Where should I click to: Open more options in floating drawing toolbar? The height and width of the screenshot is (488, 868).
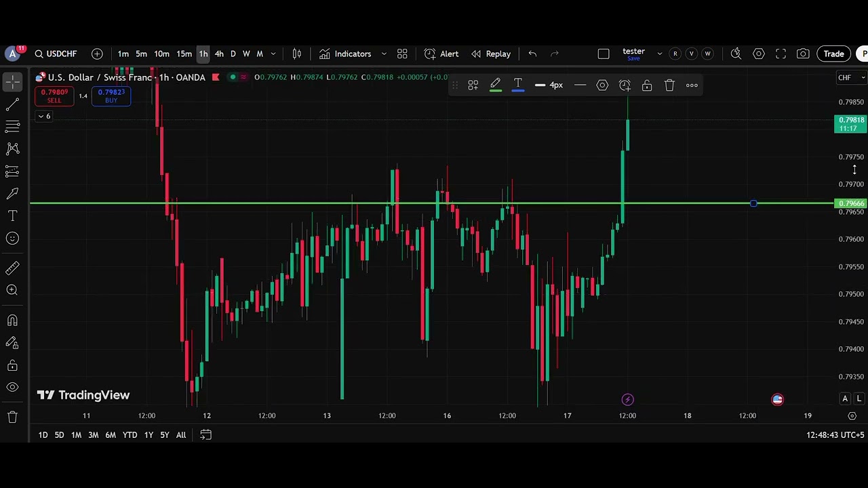(x=692, y=85)
